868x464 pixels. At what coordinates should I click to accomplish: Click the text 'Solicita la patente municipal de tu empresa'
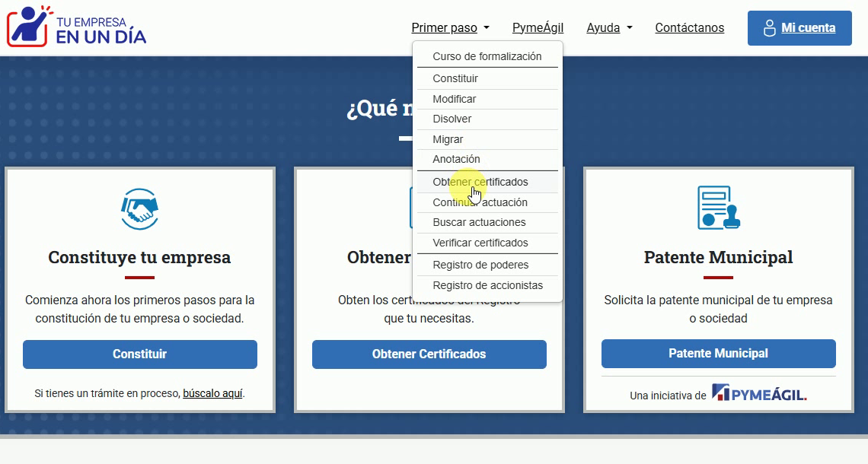[719, 300]
